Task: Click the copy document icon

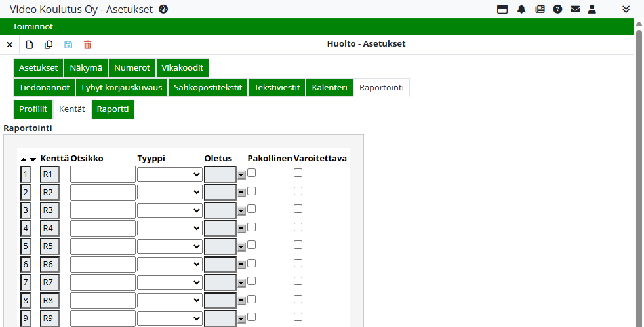Action: [49, 45]
